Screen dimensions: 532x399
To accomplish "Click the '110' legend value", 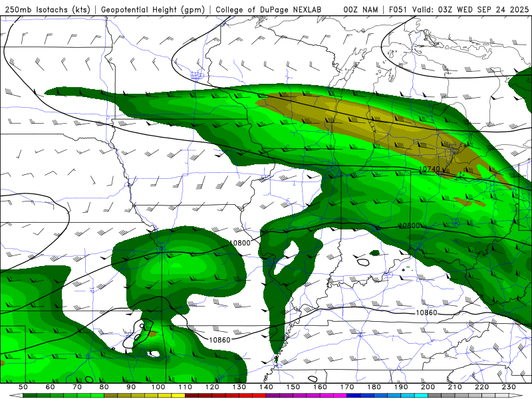I will (186, 387).
